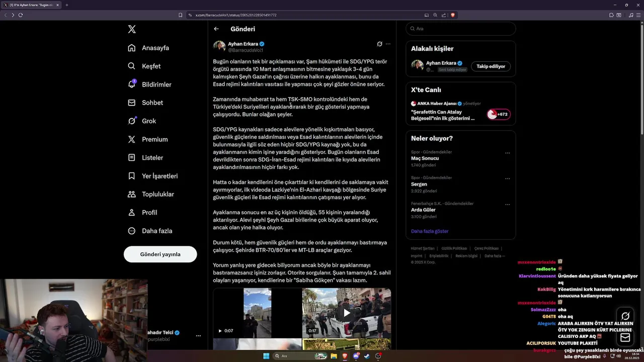Open OBS Studio from the taskbar
The height and width of the screenshot is (362, 644).
click(x=378, y=356)
